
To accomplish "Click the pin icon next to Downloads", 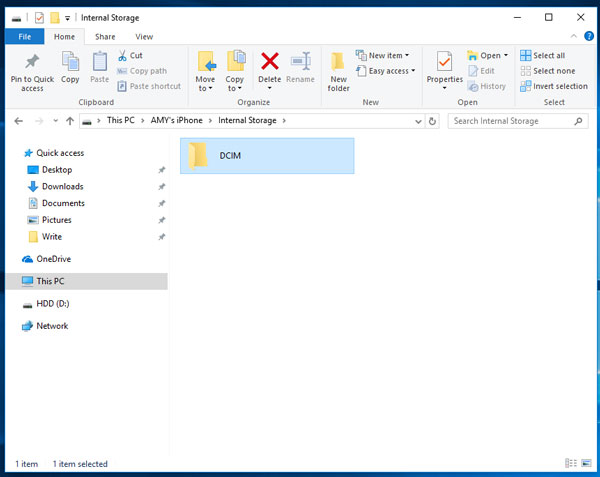I will (162, 187).
